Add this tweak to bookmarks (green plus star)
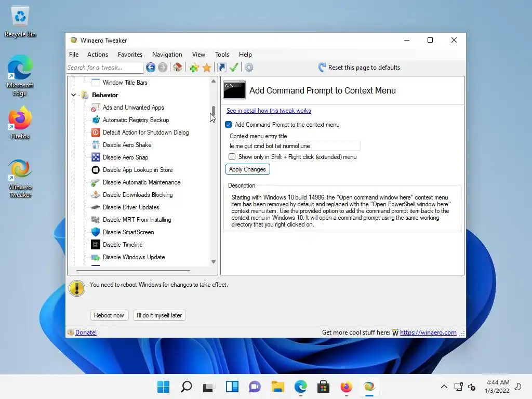The image size is (532, 399). [x=194, y=68]
